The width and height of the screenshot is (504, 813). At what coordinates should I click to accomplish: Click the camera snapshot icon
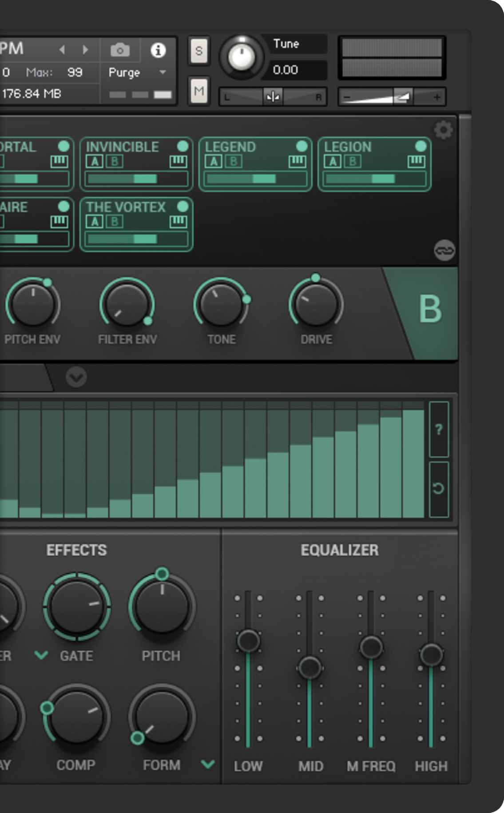[x=120, y=50]
